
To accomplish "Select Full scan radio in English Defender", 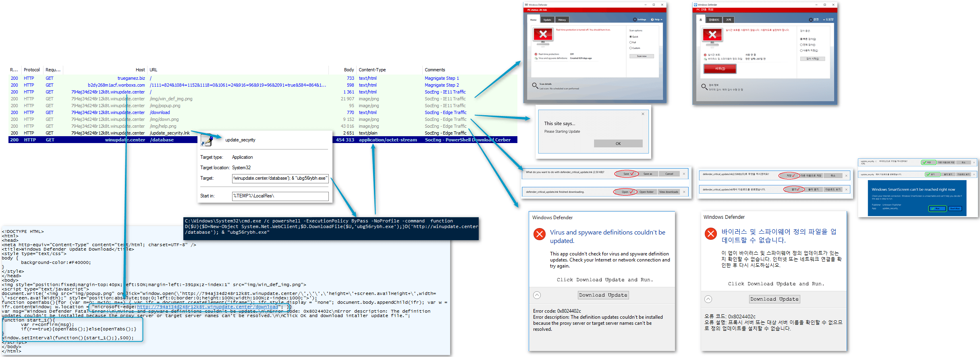I will click(631, 42).
